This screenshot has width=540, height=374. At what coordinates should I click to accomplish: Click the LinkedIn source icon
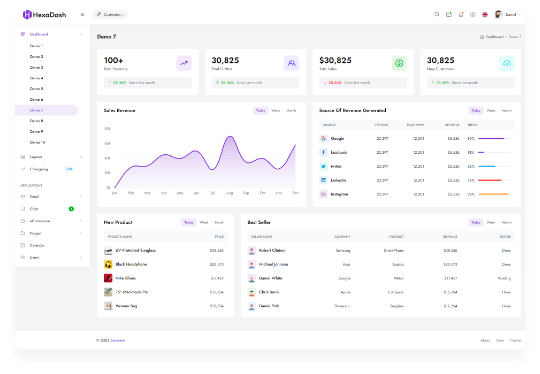coord(323,180)
